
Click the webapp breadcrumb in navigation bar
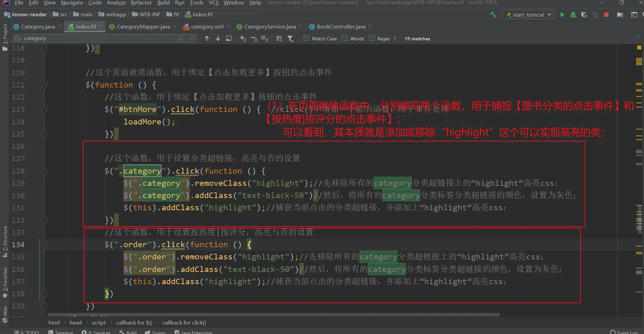point(116,14)
